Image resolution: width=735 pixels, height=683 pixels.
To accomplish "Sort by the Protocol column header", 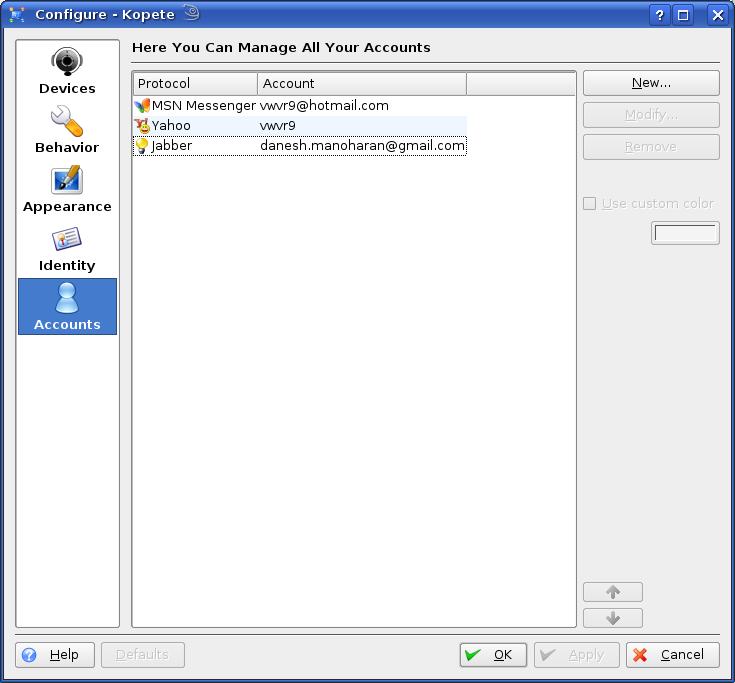I will [x=195, y=83].
